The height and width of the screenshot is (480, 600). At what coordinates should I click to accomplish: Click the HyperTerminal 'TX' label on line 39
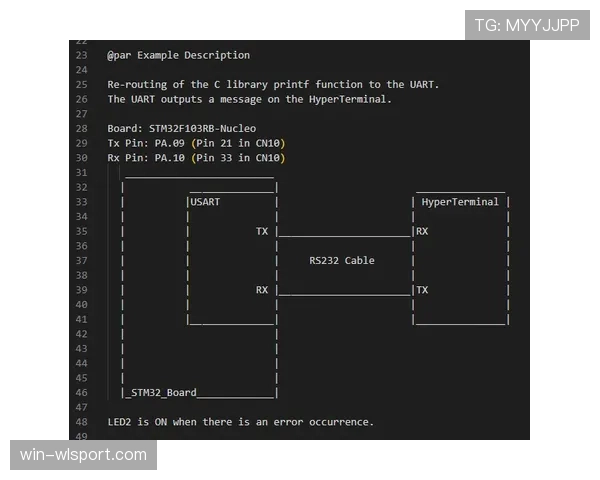pyautogui.click(x=422, y=290)
